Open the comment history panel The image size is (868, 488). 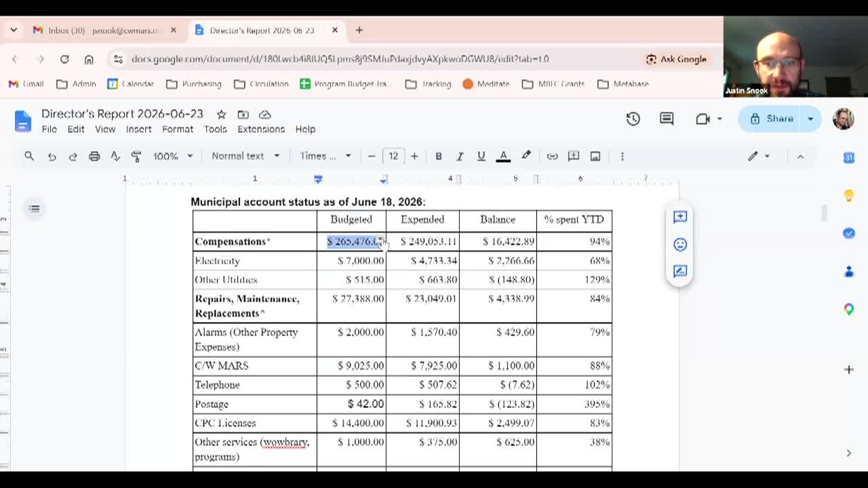667,119
